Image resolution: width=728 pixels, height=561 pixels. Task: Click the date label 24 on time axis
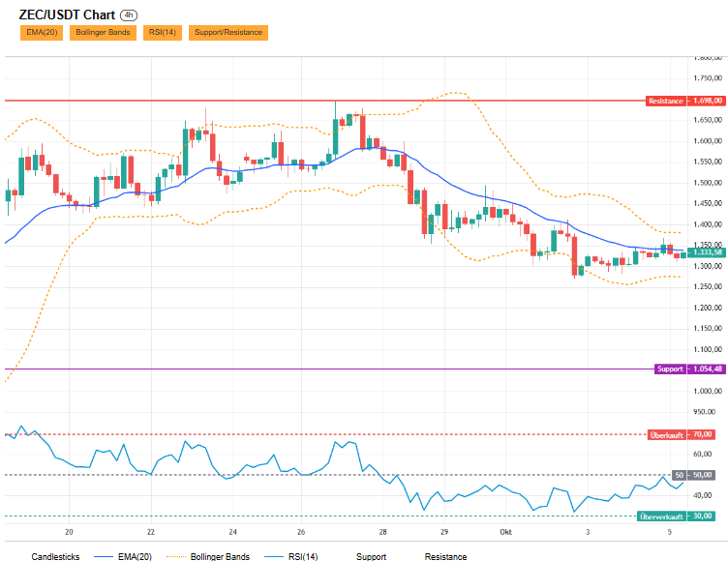[232, 532]
